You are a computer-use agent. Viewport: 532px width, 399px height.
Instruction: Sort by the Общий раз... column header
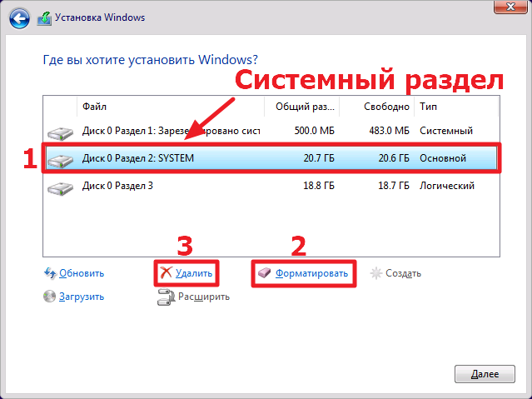click(x=302, y=107)
